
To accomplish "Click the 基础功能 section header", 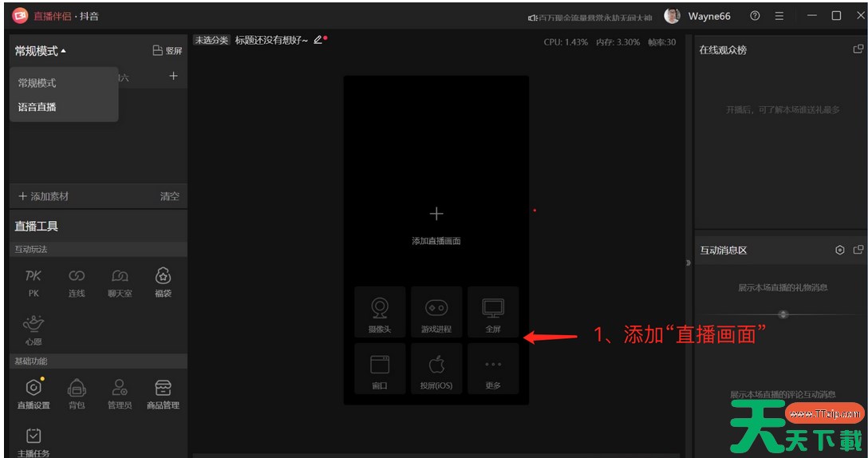I will tap(31, 361).
